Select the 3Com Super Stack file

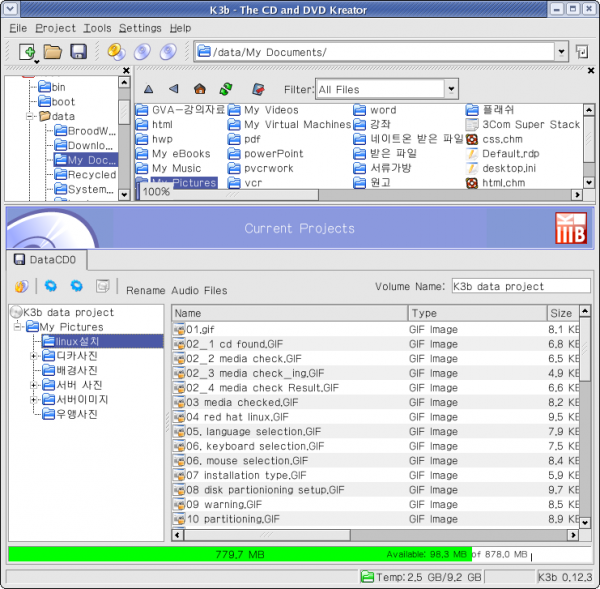click(523, 124)
